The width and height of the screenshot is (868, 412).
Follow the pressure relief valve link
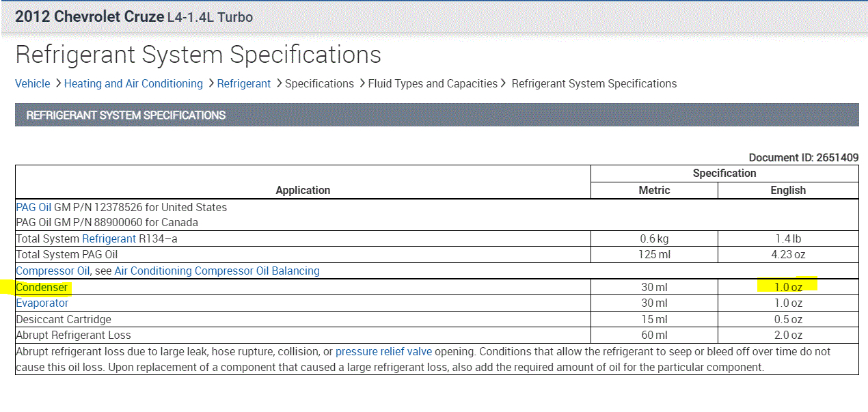383,351
